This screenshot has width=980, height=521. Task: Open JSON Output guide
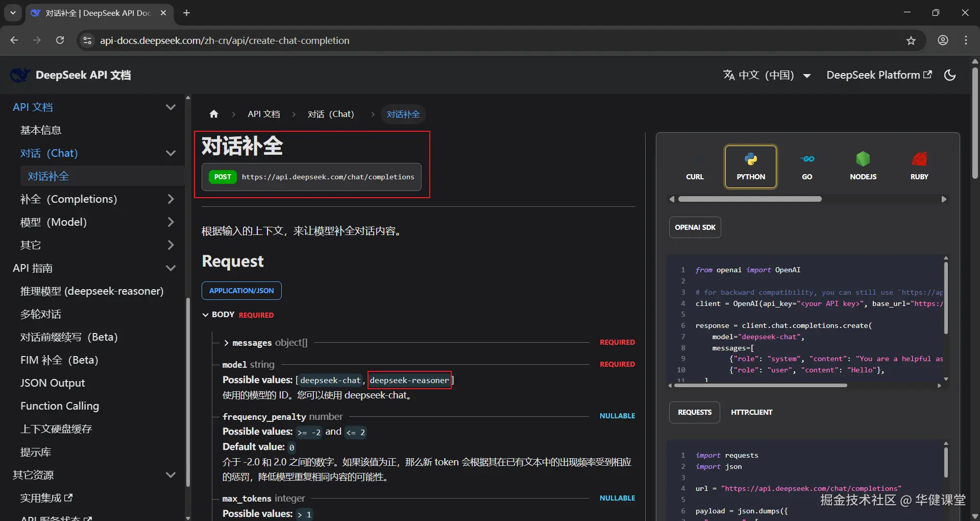pyautogui.click(x=53, y=383)
